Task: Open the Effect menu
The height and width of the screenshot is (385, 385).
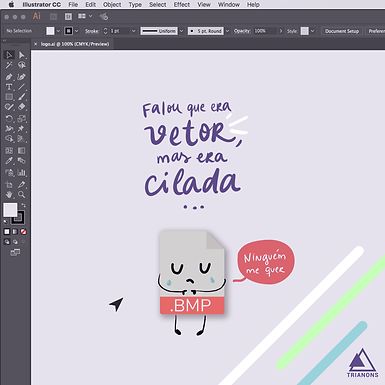Action: [x=182, y=5]
